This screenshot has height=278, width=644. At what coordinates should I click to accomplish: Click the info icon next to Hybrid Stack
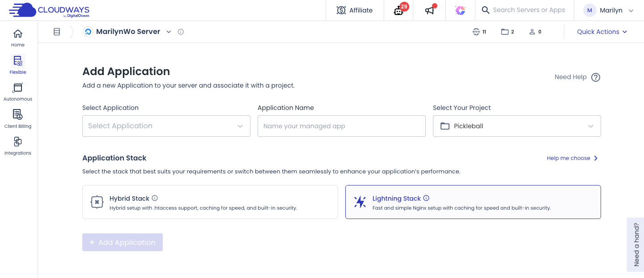click(x=154, y=198)
